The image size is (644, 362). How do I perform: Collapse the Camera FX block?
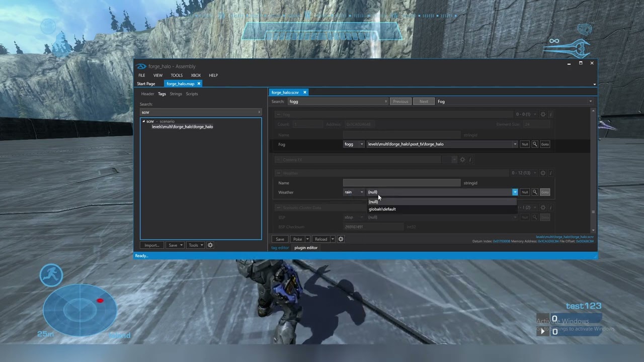click(278, 160)
